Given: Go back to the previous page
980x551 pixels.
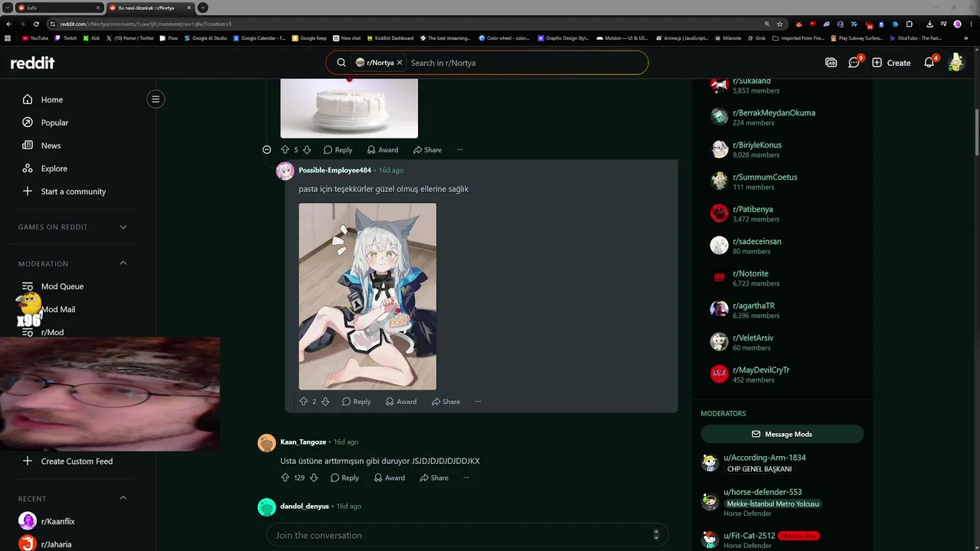Looking at the screenshot, I should click(x=8, y=24).
